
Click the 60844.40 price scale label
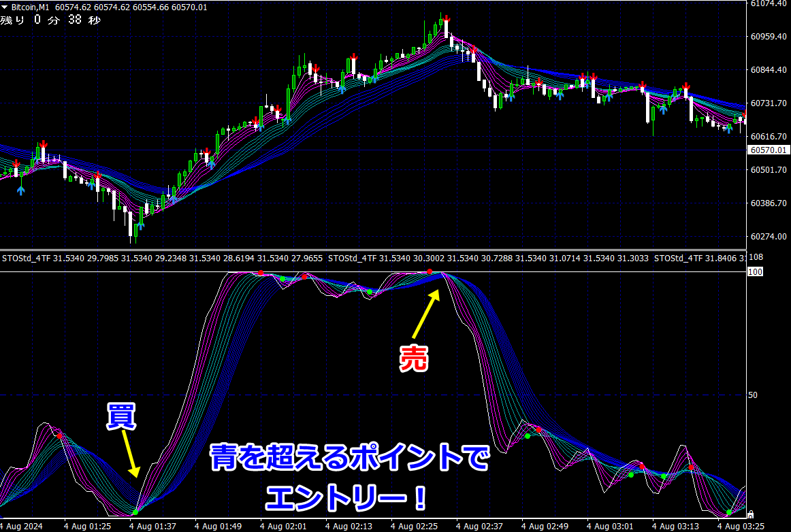[x=769, y=69]
